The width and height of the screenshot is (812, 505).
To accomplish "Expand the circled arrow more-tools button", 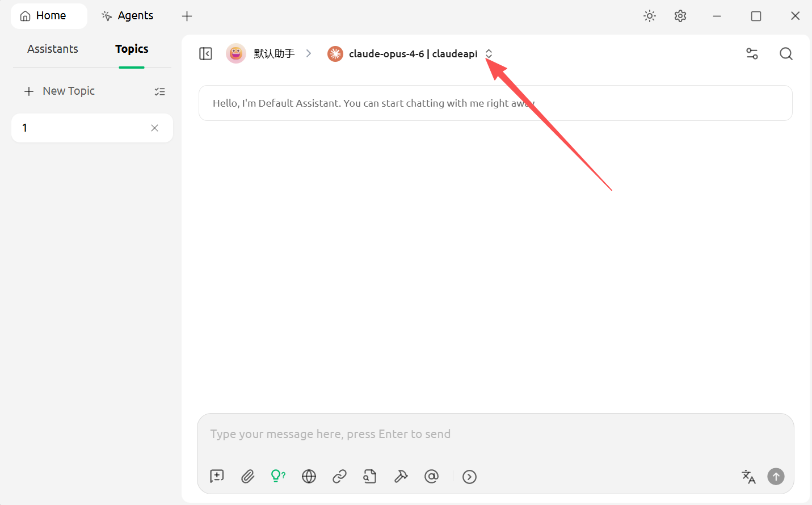I will pyautogui.click(x=469, y=477).
